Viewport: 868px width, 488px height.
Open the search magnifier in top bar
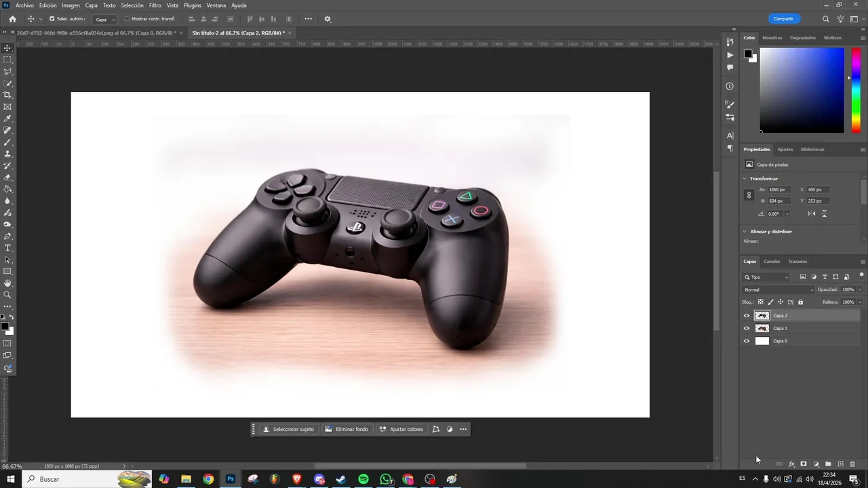[x=825, y=19]
